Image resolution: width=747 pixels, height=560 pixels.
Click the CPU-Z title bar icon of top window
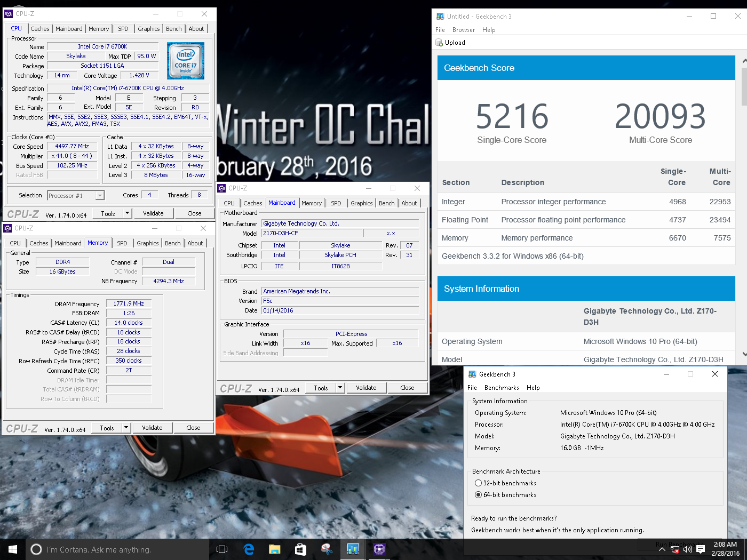(8, 14)
